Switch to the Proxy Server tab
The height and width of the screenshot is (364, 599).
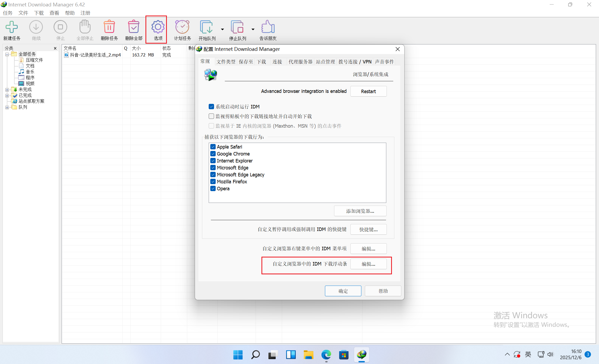pos(300,62)
